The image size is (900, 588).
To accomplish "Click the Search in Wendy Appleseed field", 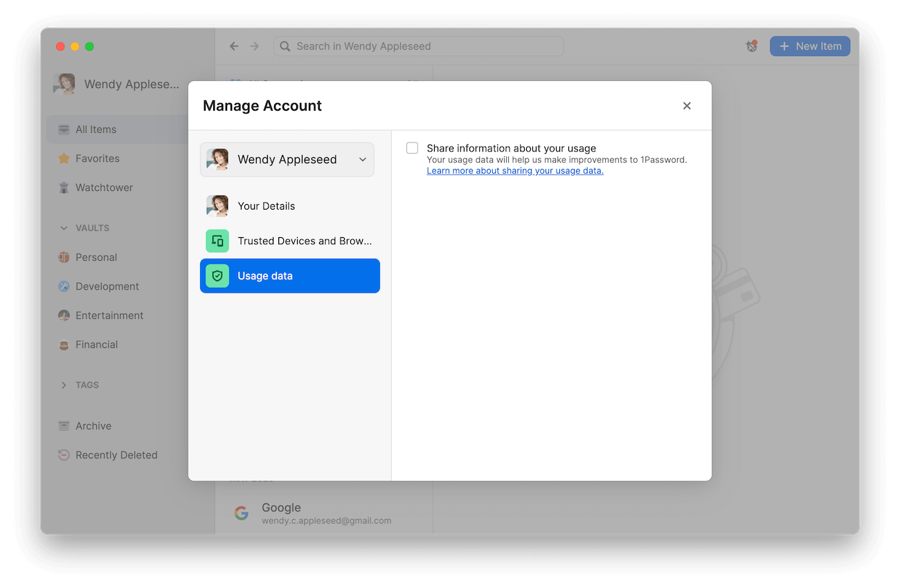I will (418, 46).
